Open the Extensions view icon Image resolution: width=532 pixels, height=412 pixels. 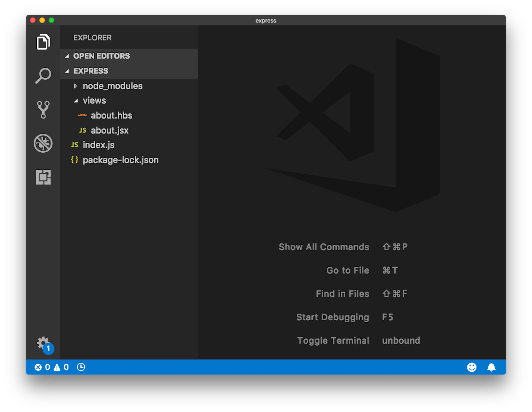43,177
